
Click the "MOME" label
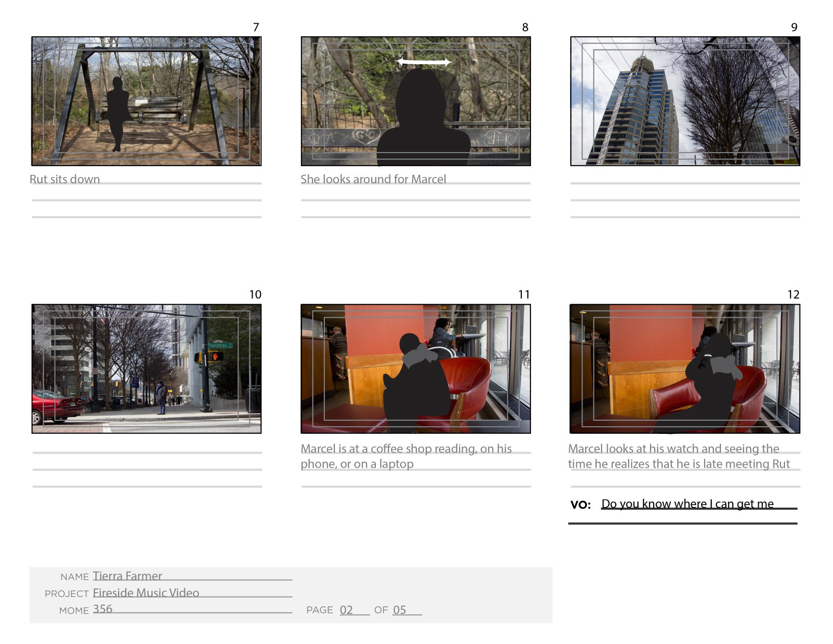[x=74, y=611]
